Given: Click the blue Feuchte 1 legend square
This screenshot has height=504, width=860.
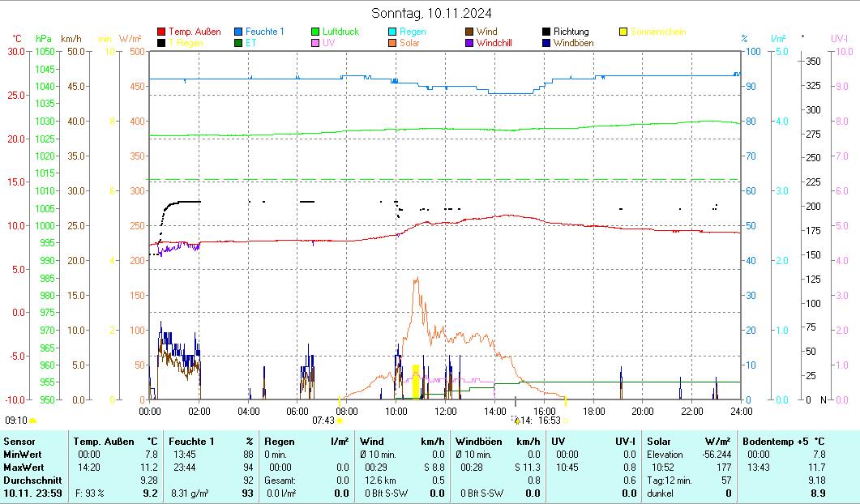Looking at the screenshot, I should (239, 32).
